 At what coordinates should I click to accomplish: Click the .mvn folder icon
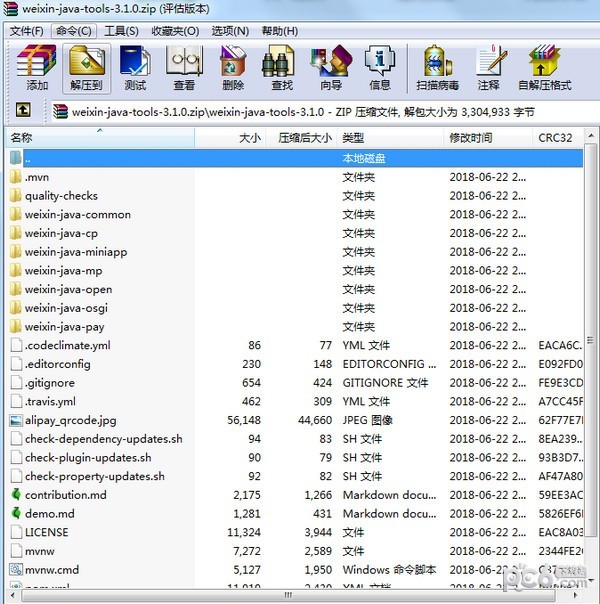point(16,177)
